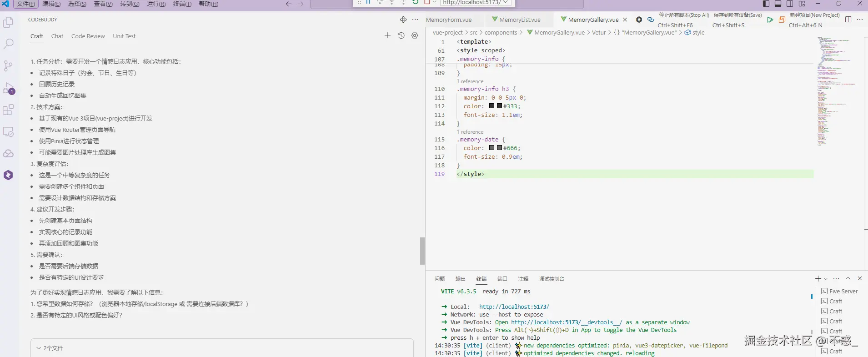Click the CodeBuddy chat vertical scrollbar
The height and width of the screenshot is (357, 868).
coord(422,251)
